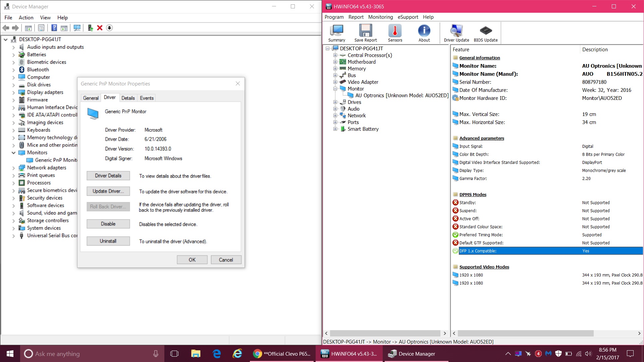
Task: Expand Audio inputs and outputs node
Action: [x=13, y=47]
